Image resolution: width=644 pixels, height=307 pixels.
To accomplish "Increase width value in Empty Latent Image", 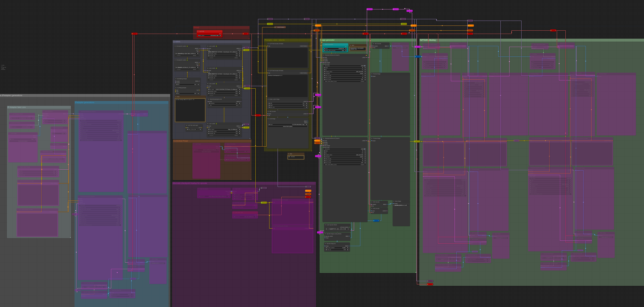I will (306, 103).
